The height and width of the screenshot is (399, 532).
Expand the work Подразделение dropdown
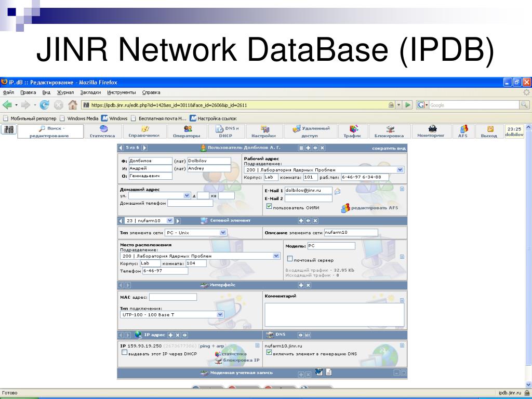click(x=400, y=170)
